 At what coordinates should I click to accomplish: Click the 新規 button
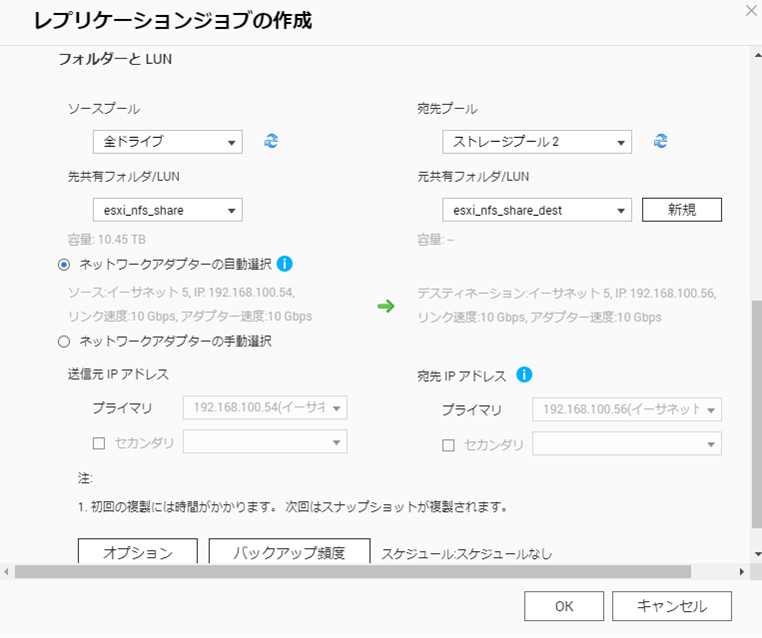[x=681, y=210]
